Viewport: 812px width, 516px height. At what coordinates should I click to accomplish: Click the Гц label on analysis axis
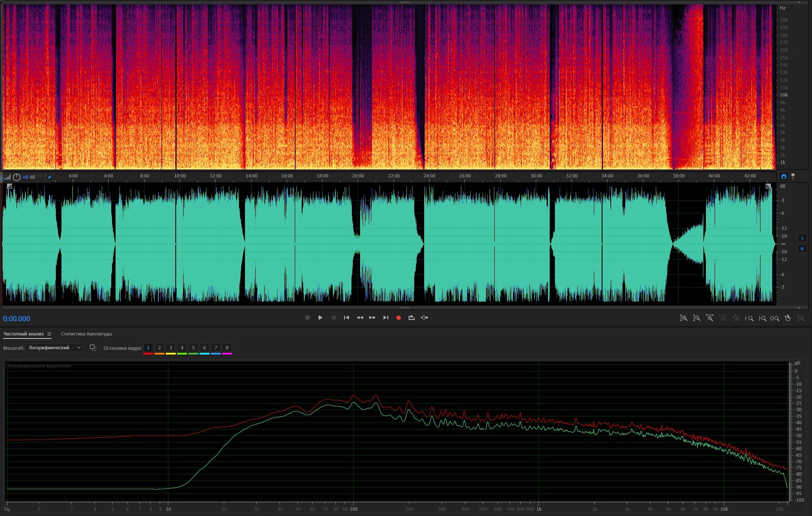coord(7,509)
